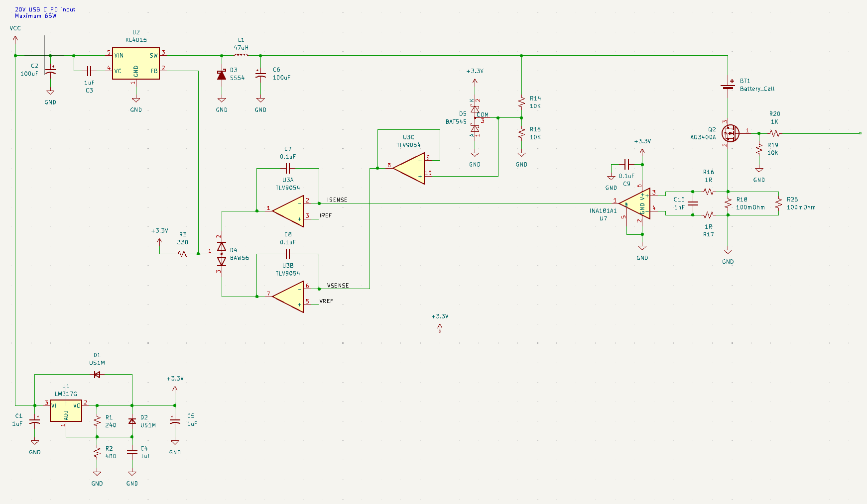Viewport: 867px width, 504px height.
Task: Select the C9 0.1uF decoupling capacitor symbol
Action: [627, 164]
